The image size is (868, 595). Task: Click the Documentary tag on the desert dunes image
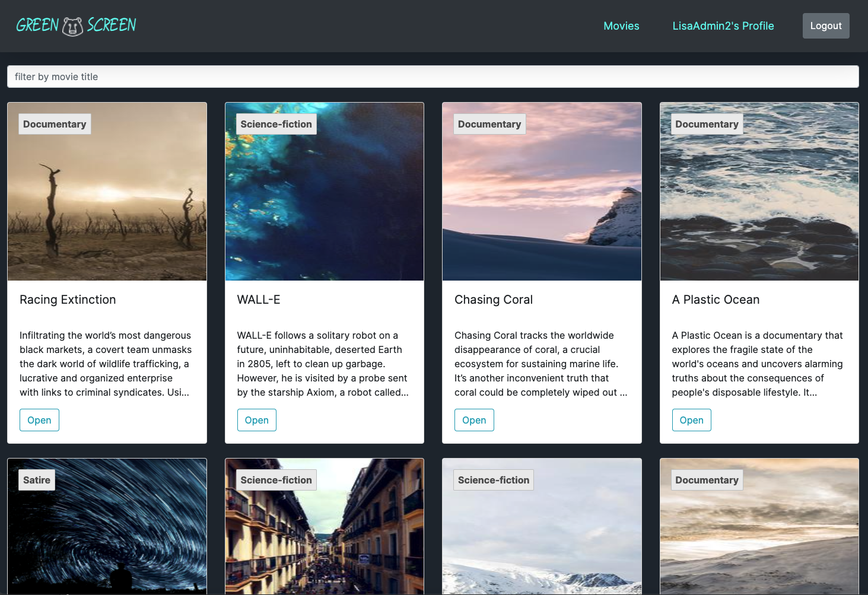tap(707, 480)
